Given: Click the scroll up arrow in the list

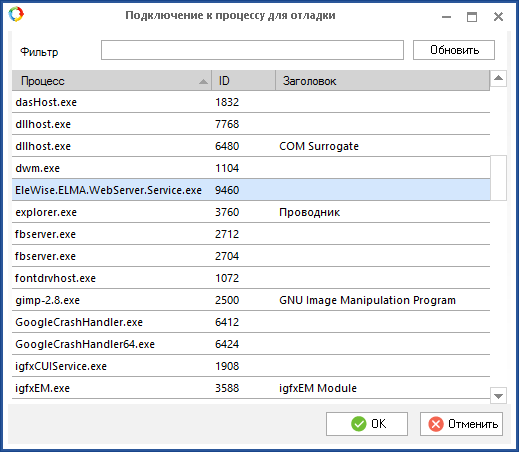Looking at the screenshot, I should point(498,78).
